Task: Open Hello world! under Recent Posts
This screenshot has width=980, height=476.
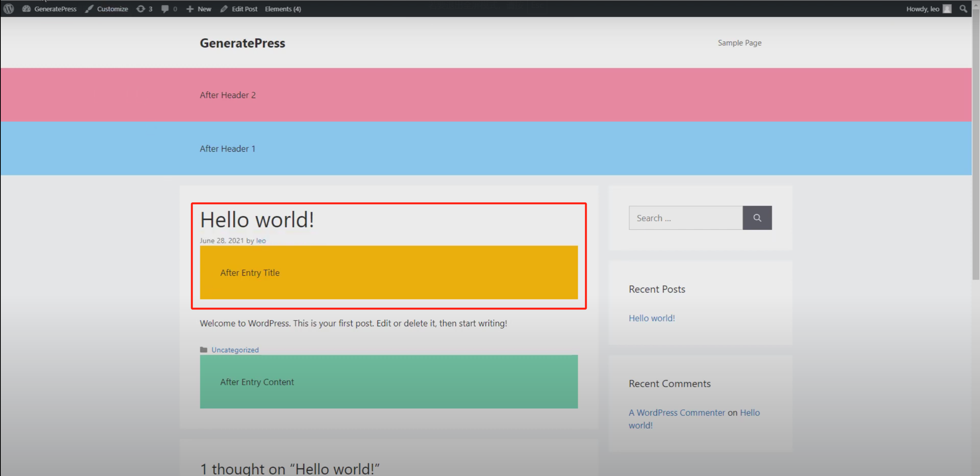Action: tap(651, 318)
